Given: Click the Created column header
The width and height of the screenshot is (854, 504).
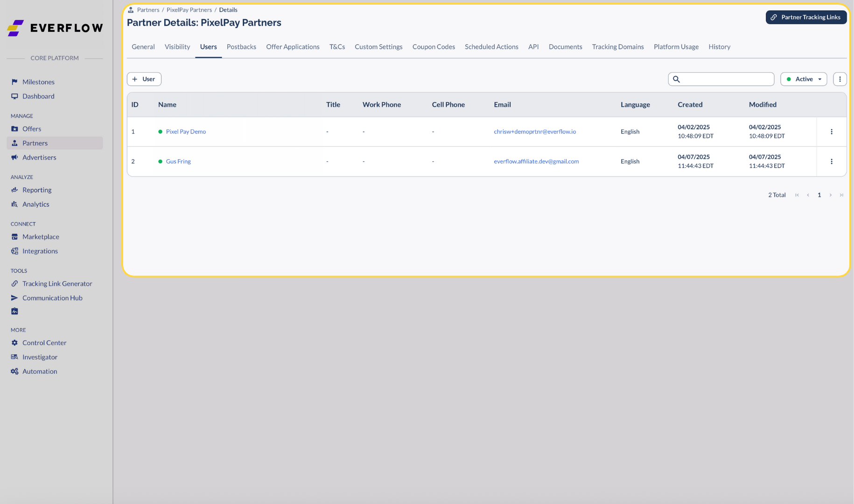Looking at the screenshot, I should tap(690, 105).
